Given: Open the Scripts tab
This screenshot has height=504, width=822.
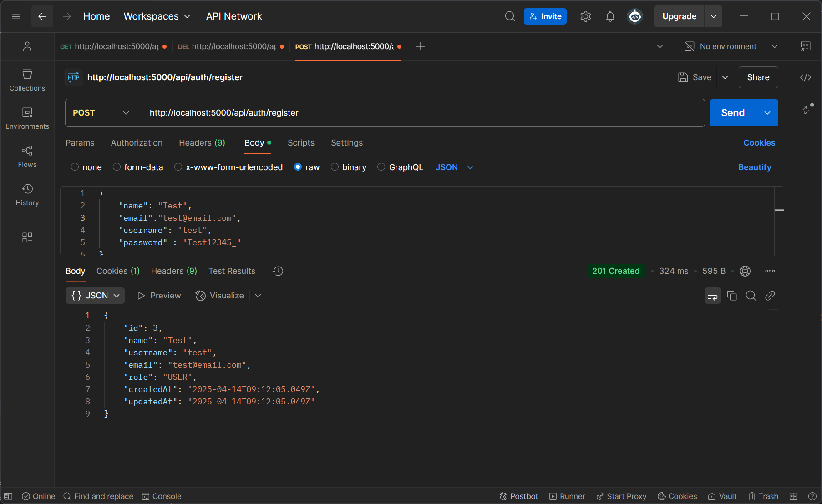Looking at the screenshot, I should [x=301, y=143].
